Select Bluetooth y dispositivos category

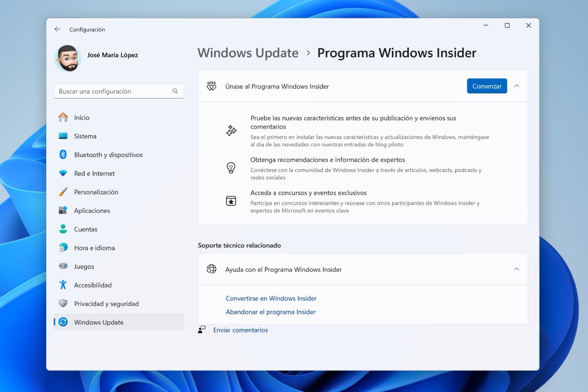click(119, 154)
